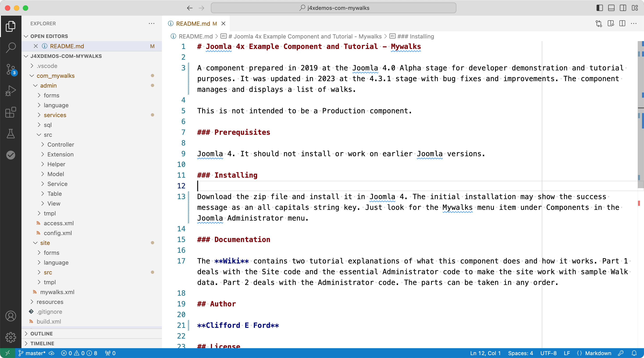The height and width of the screenshot is (358, 644).
Task: Close README.md in Open Editors list
Action: pos(36,46)
